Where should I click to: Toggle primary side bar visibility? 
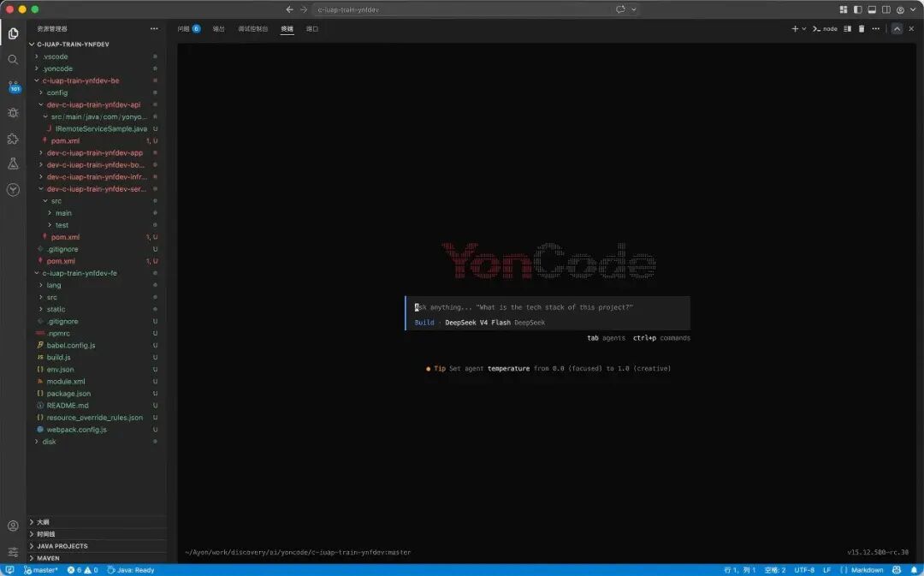[x=857, y=9]
